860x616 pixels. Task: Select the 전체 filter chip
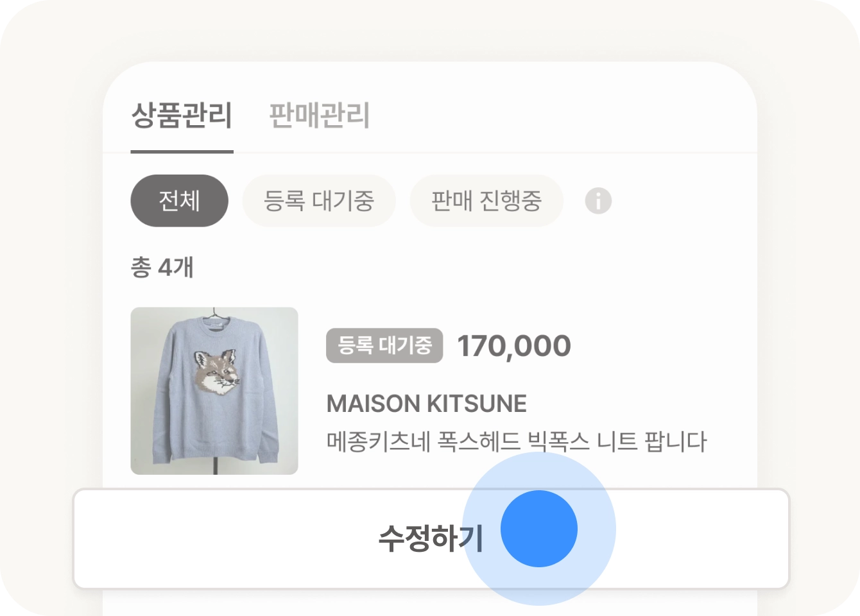(x=179, y=201)
